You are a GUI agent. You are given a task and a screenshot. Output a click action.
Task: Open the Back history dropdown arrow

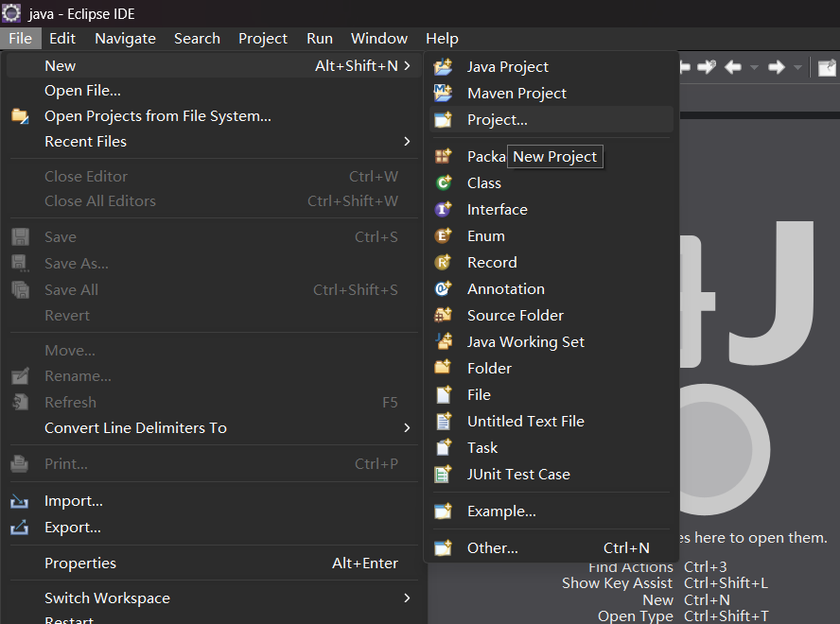coord(754,67)
